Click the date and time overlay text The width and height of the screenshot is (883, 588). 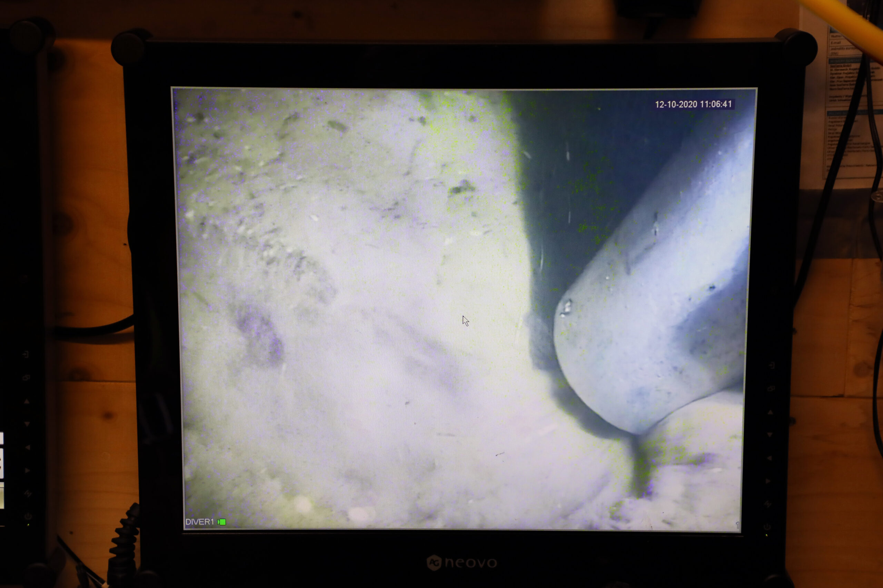(693, 104)
